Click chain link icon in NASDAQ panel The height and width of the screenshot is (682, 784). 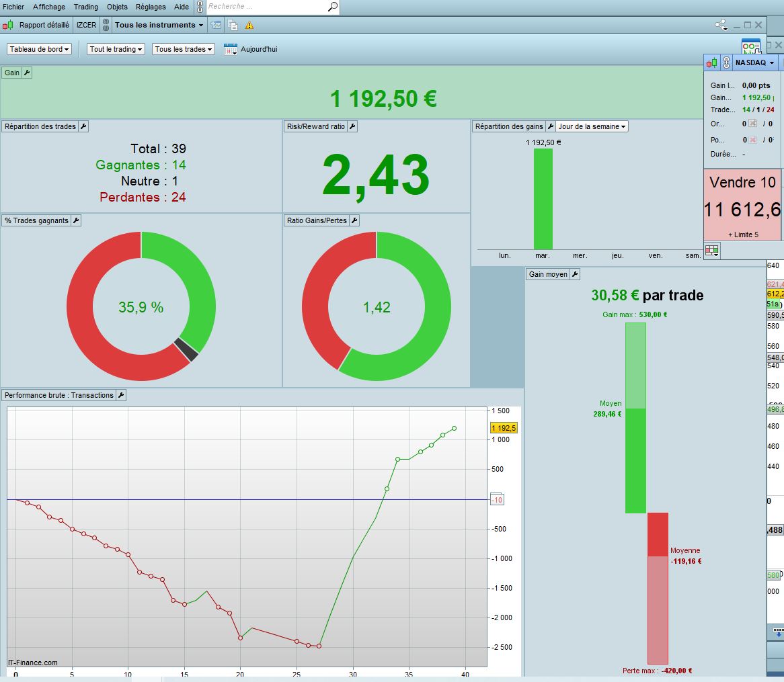pyautogui.click(x=726, y=62)
